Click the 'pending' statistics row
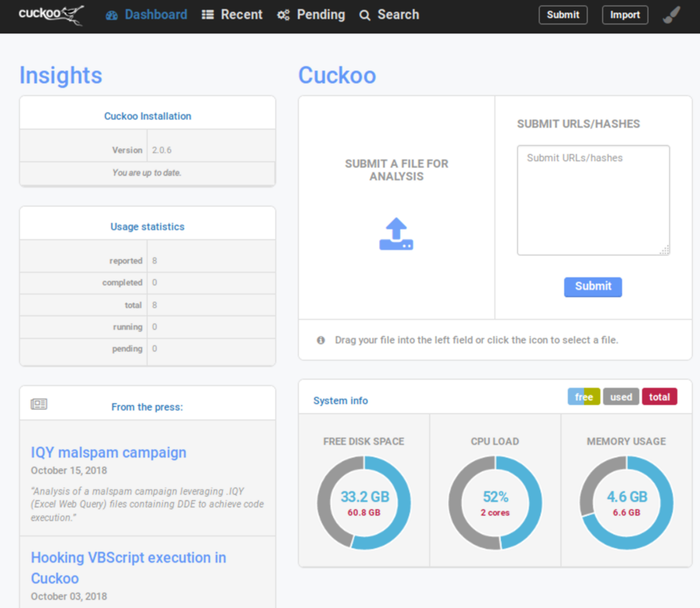Viewport: 700px width, 608px height. [148, 349]
